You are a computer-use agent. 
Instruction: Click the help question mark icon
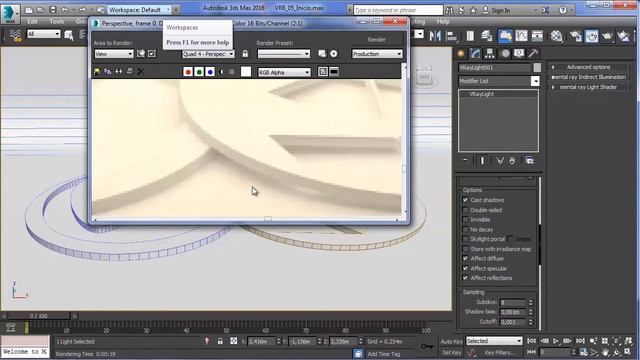(x=563, y=10)
